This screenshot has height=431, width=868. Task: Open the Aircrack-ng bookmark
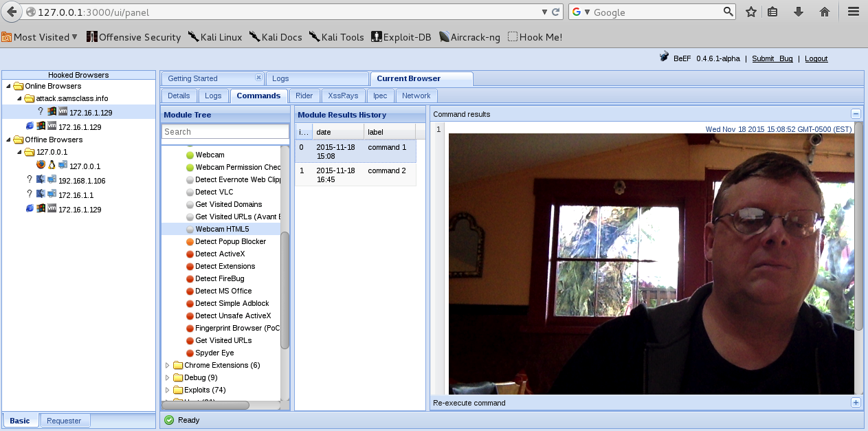click(469, 37)
